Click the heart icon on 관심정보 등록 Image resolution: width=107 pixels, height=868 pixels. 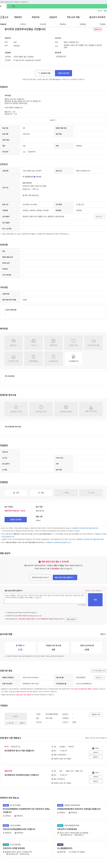39,73
